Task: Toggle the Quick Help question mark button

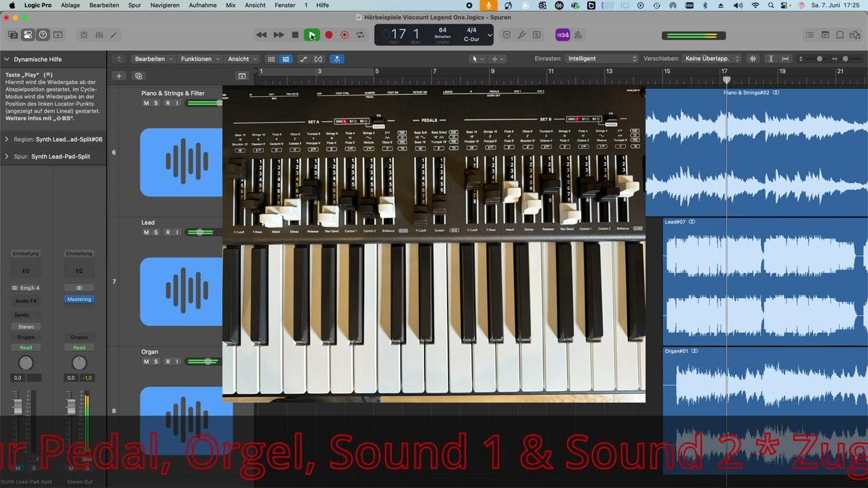Action: point(43,35)
